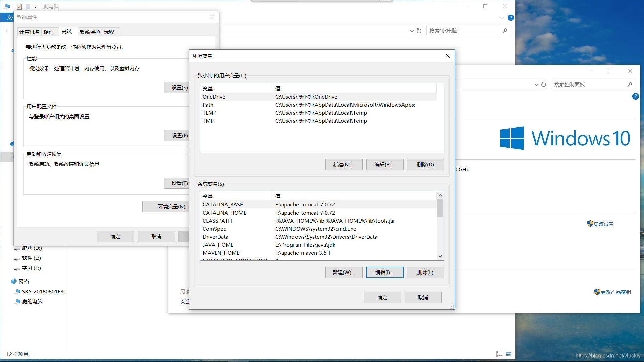Select the MAVEN_HOME system variable

pos(319,253)
